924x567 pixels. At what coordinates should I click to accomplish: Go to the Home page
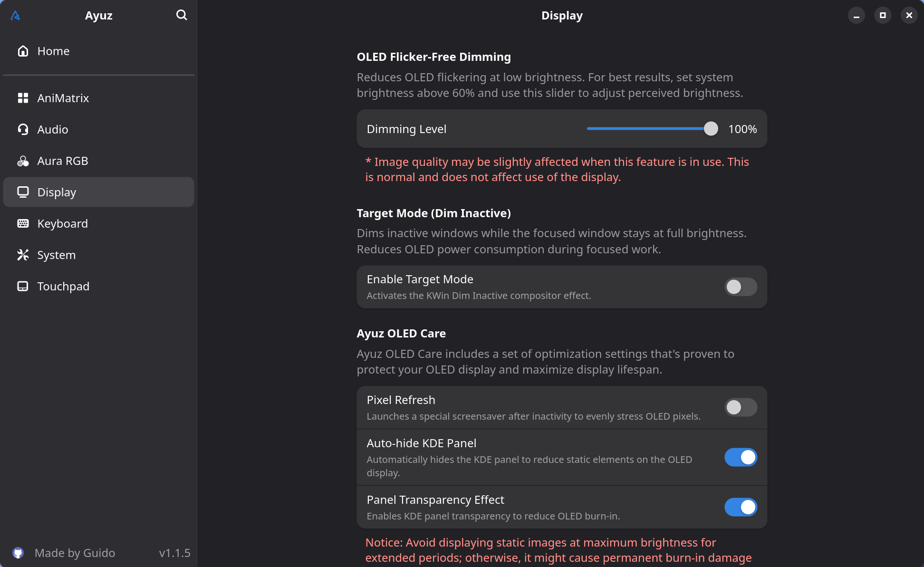(x=98, y=51)
